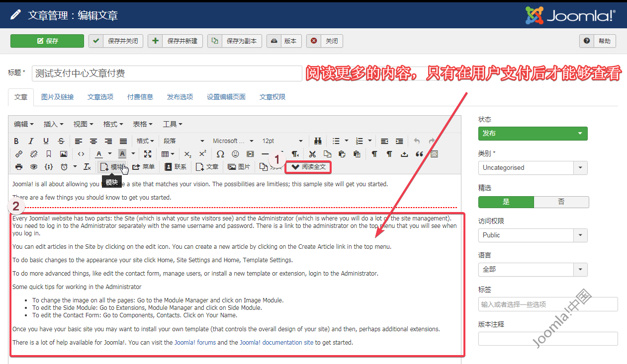Open the 表格 editor menu
The image size is (627, 364).
(x=143, y=124)
